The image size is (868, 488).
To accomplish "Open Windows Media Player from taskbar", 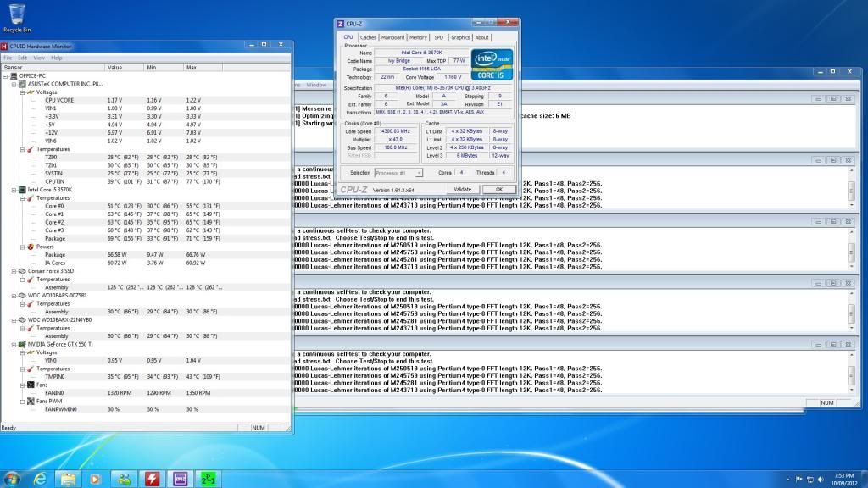I will click(94, 478).
